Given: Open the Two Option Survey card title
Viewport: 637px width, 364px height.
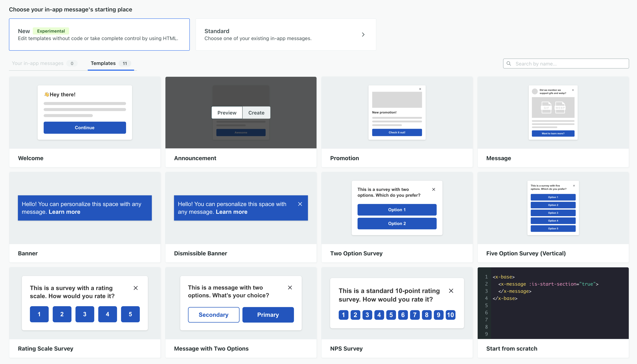Looking at the screenshot, I should [356, 254].
